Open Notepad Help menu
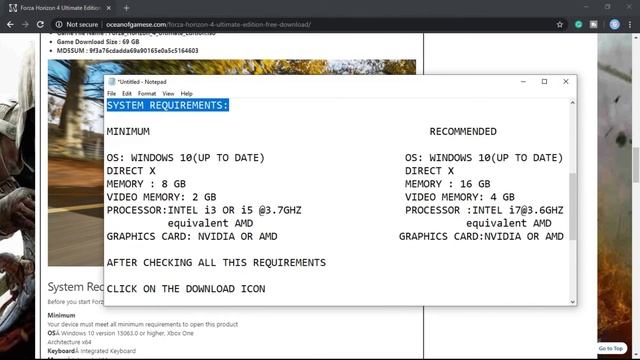 187,93
